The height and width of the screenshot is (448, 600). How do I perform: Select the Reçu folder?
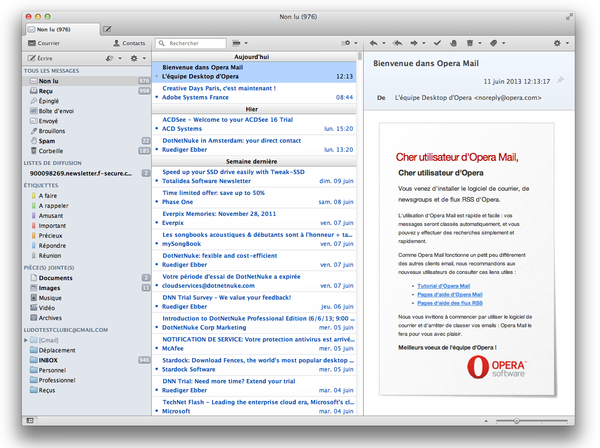(x=86, y=91)
